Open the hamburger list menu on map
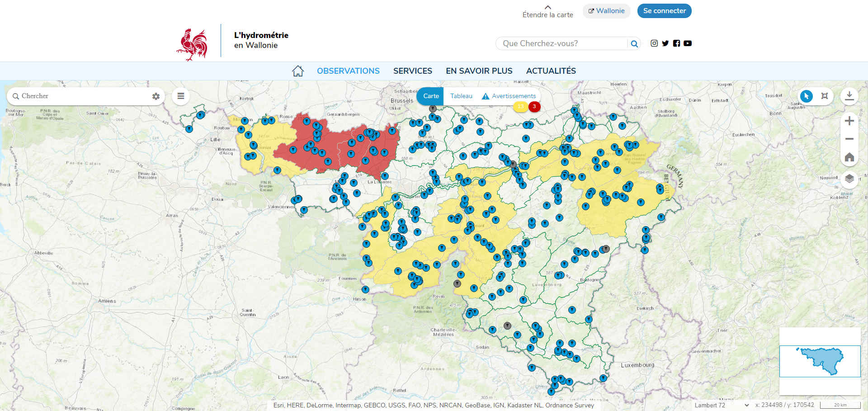 [x=181, y=96]
